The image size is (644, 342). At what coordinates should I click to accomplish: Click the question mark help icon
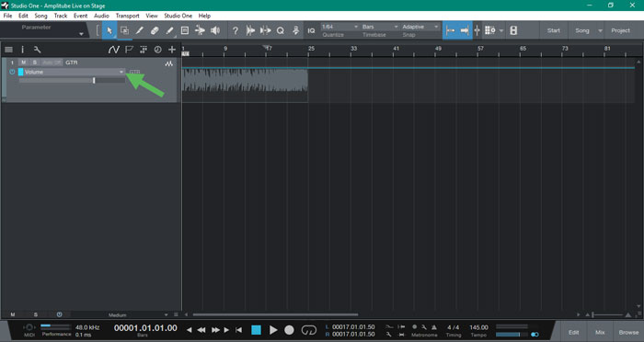tap(235, 30)
